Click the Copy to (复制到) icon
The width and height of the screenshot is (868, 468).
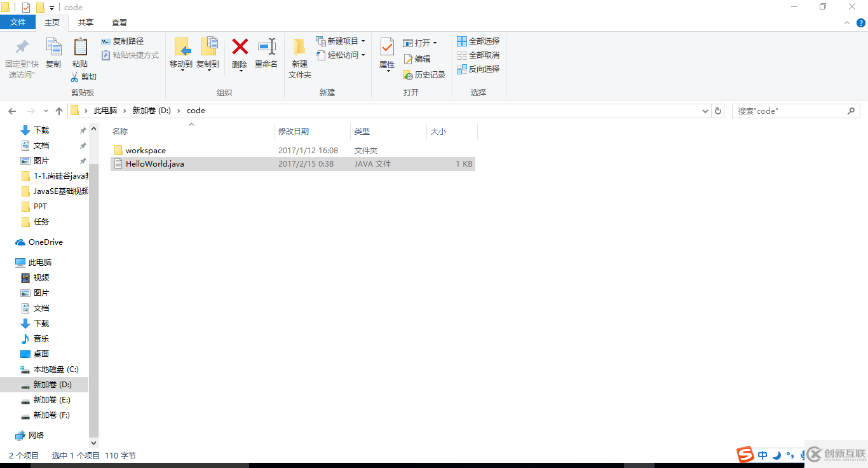(x=208, y=47)
